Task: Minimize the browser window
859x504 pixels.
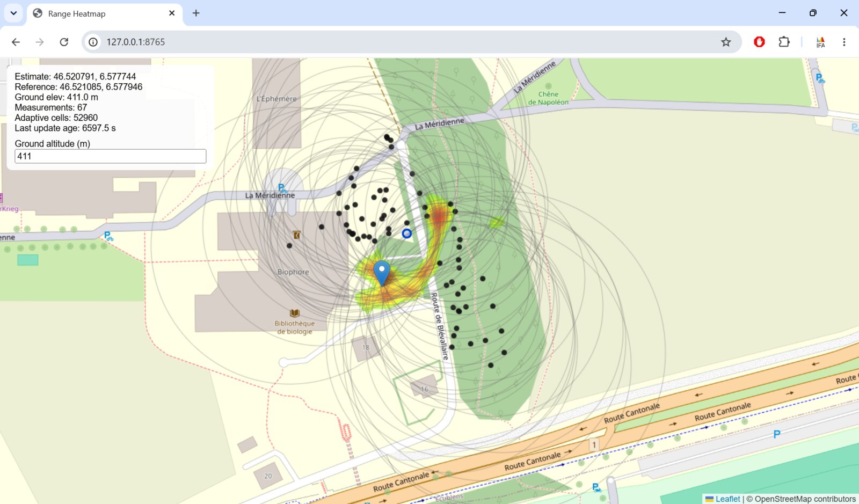Action: coord(782,13)
